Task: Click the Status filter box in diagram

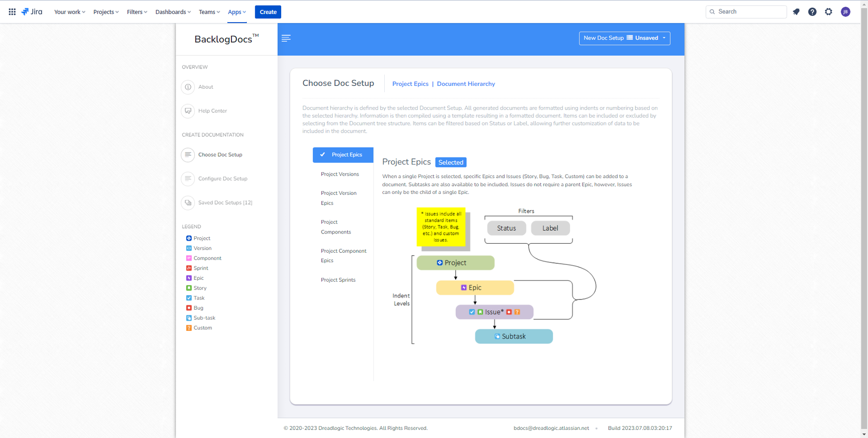Action: pyautogui.click(x=506, y=228)
